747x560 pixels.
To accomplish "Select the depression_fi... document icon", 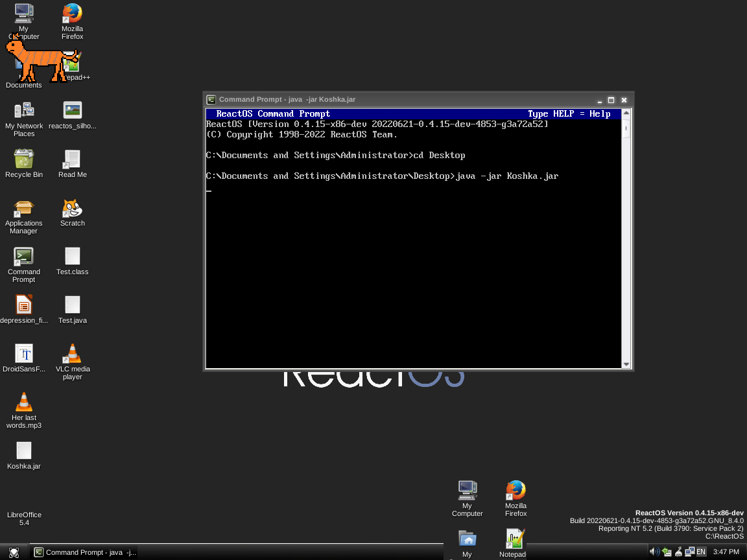I will [x=24, y=305].
